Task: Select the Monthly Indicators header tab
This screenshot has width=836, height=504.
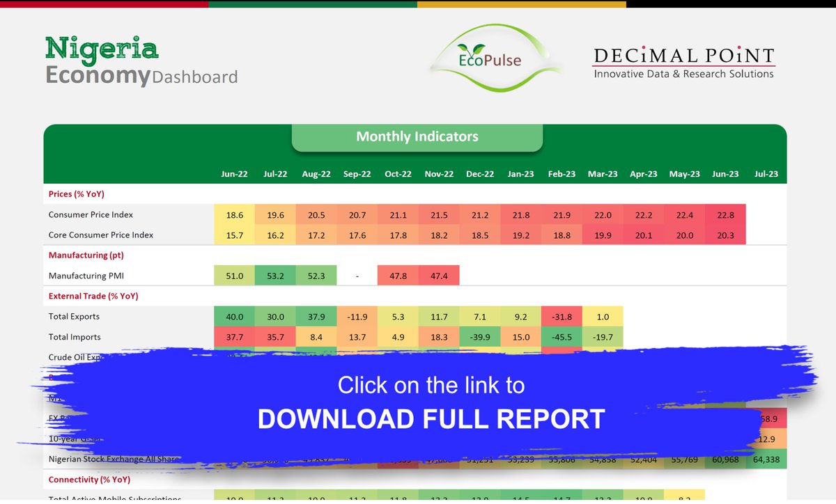Action: point(417,136)
